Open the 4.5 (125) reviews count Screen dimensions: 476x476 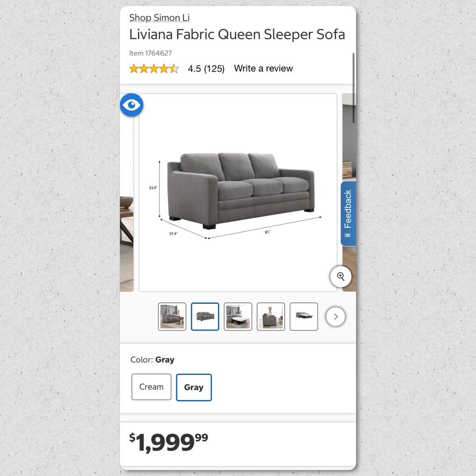coord(206,69)
